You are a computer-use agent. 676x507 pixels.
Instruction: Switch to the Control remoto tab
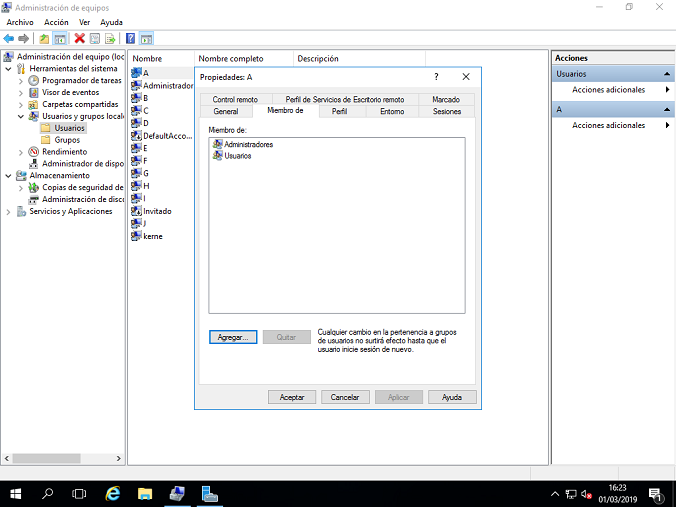tap(235, 99)
